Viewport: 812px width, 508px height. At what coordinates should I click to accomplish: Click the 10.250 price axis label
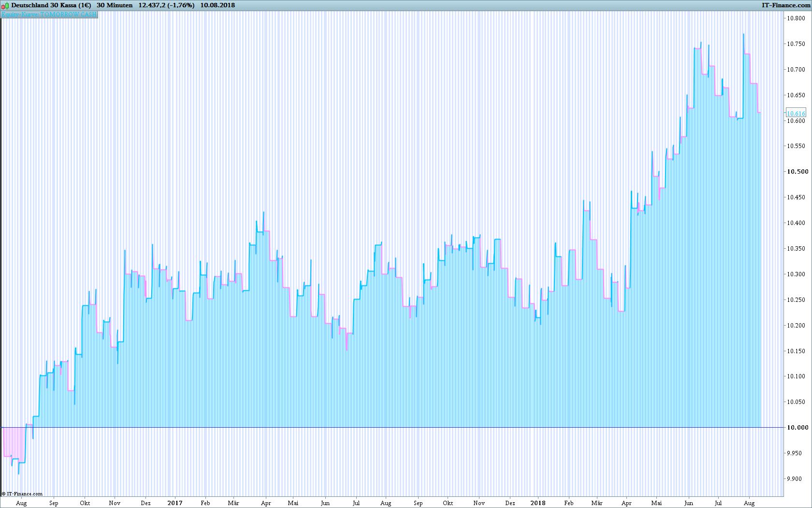point(796,300)
